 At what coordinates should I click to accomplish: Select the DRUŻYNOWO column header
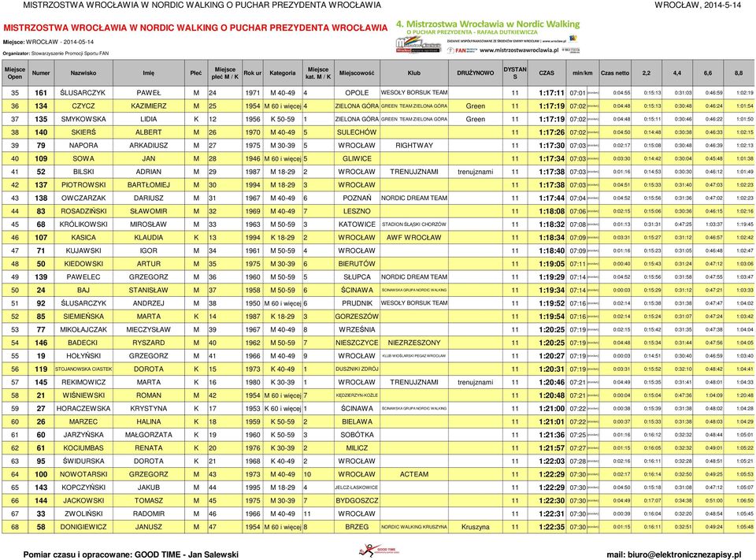click(x=476, y=73)
